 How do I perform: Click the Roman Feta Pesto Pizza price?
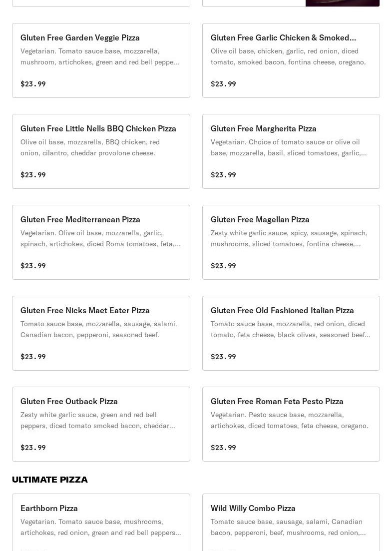pyautogui.click(x=223, y=448)
